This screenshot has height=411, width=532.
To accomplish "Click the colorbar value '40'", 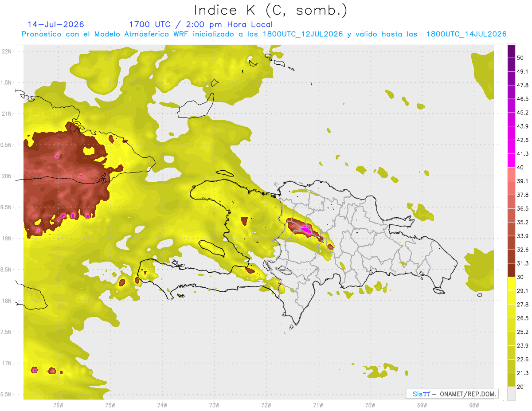I will pyautogui.click(x=520, y=168).
